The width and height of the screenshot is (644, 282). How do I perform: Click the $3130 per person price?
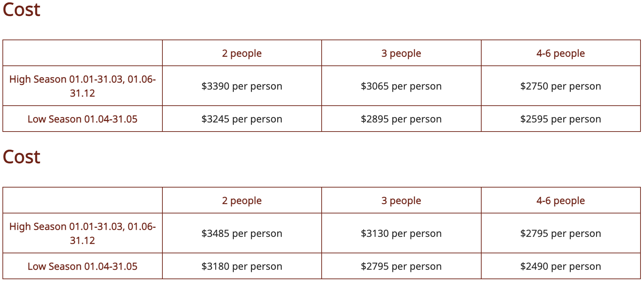[x=401, y=233]
